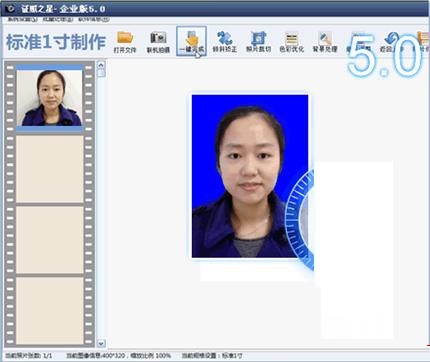Click the filmstrip scrollbar up arrow
The width and height of the screenshot is (430, 362).
(101, 65)
